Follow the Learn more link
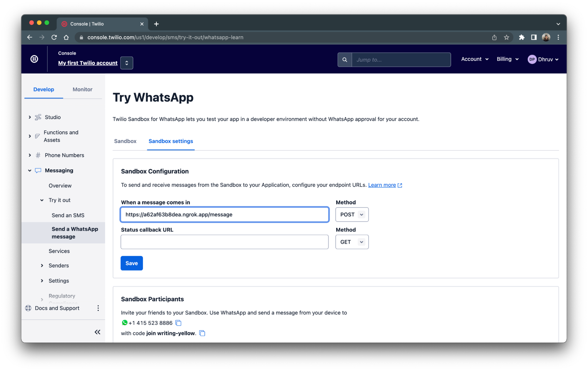Screen dimensions: 588x371 [x=382, y=185]
